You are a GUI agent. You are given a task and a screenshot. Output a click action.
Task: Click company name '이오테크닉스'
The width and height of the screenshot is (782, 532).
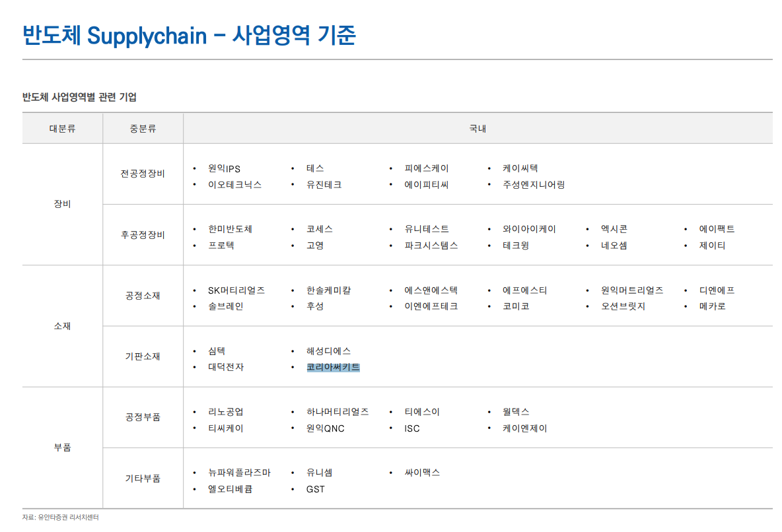tap(235, 184)
